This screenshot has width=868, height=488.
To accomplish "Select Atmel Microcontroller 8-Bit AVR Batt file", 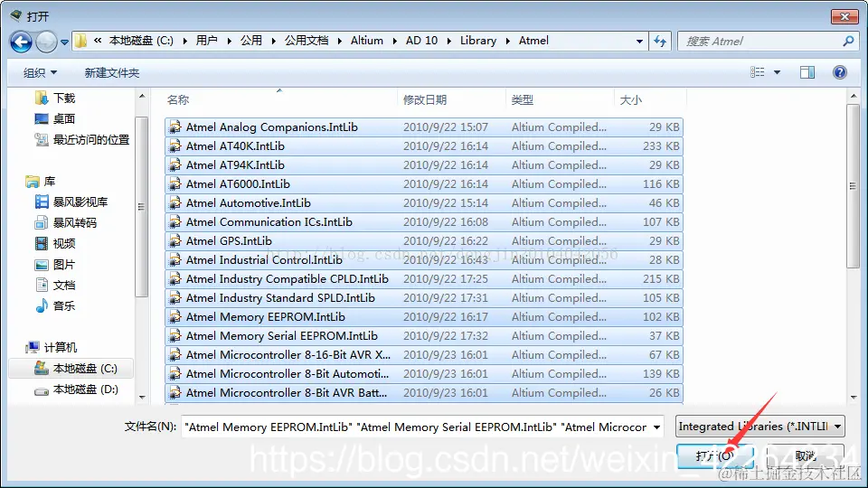I will pyautogui.click(x=423, y=393).
